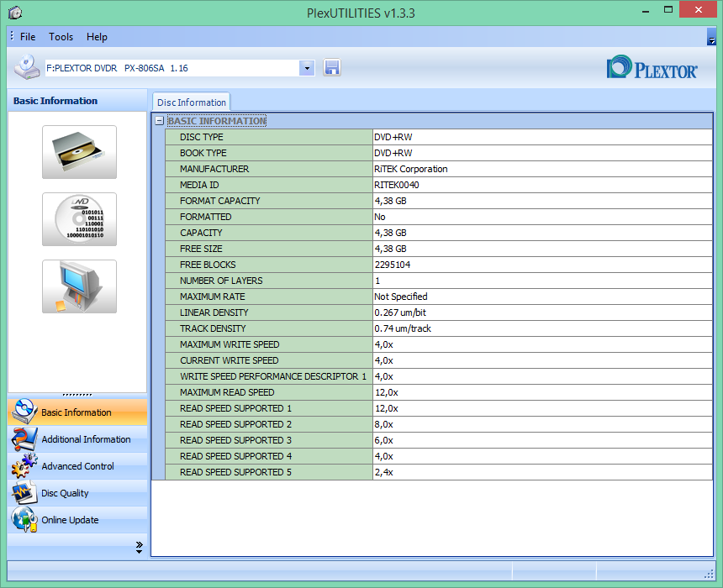This screenshot has width=723, height=588.
Task: Click the 0.74 um/track value
Action: pyautogui.click(x=403, y=328)
